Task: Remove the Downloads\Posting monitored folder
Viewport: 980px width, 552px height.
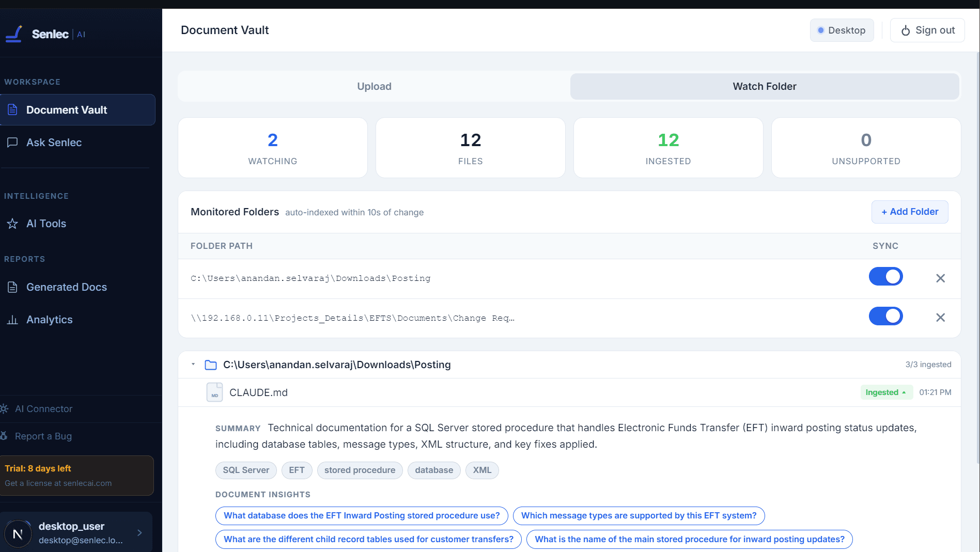Action: (x=940, y=278)
